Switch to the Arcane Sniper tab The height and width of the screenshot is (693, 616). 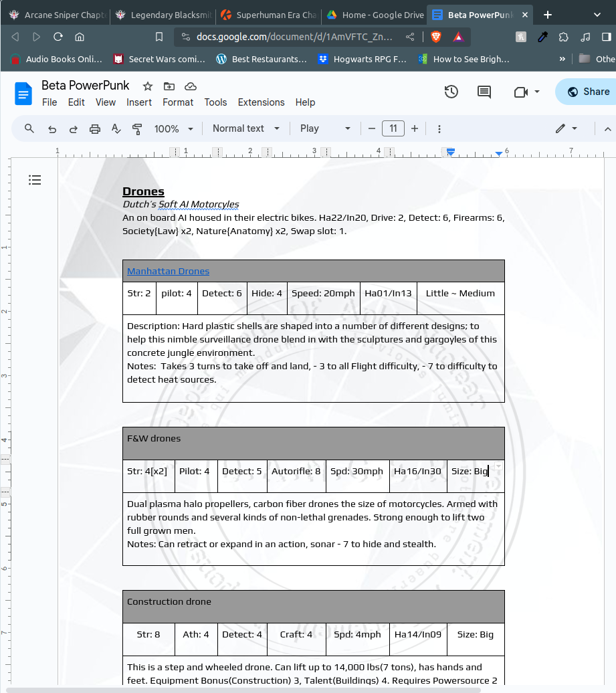[58, 15]
